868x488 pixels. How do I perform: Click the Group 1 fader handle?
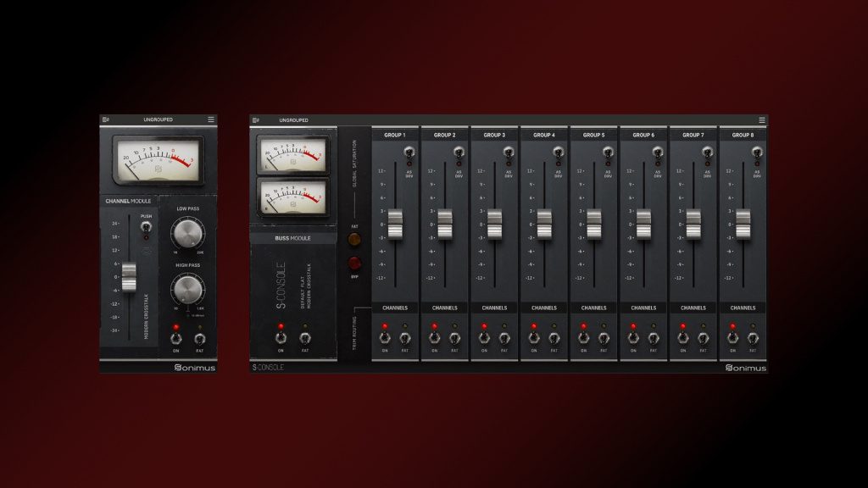tap(395, 224)
